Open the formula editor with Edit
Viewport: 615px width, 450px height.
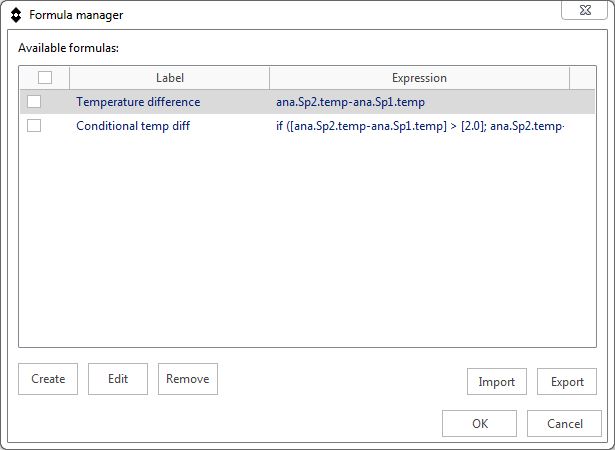118,379
